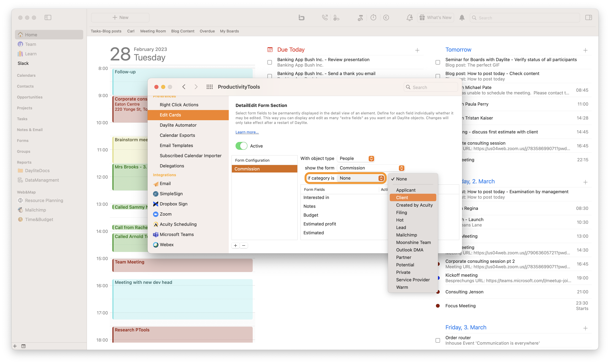This screenshot has width=610, height=364.
Task: Add a Tomorrow item with plus
Action: tap(585, 50)
